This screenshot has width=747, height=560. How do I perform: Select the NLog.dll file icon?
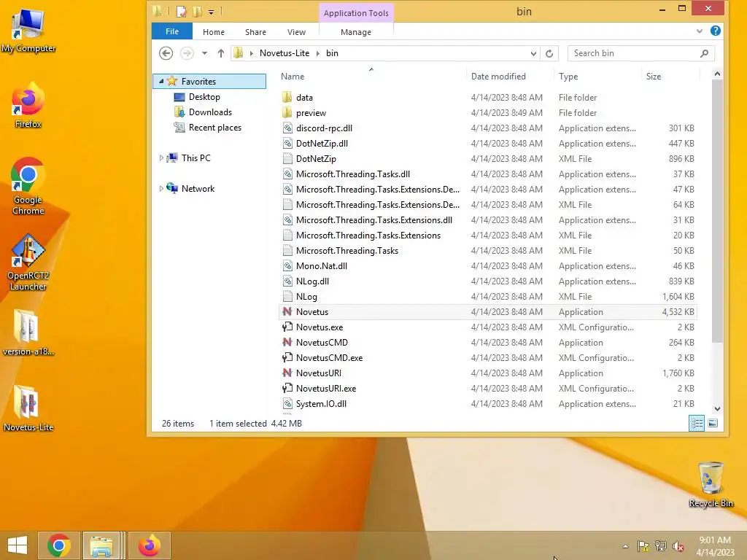(x=287, y=281)
